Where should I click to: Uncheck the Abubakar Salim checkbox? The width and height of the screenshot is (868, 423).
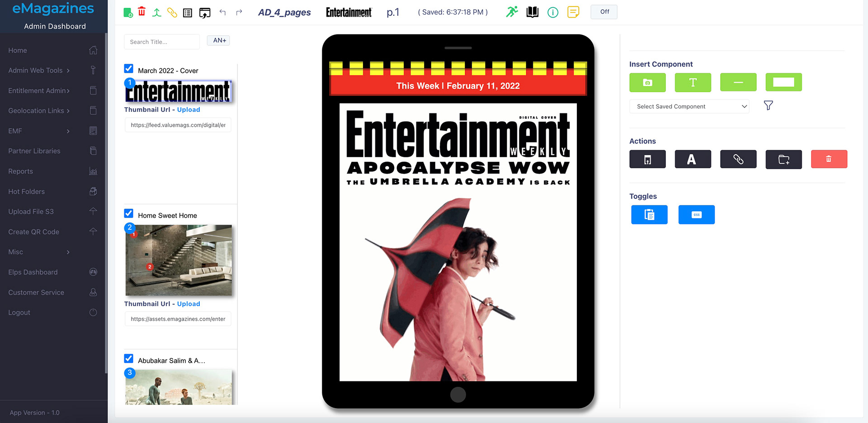click(x=129, y=359)
